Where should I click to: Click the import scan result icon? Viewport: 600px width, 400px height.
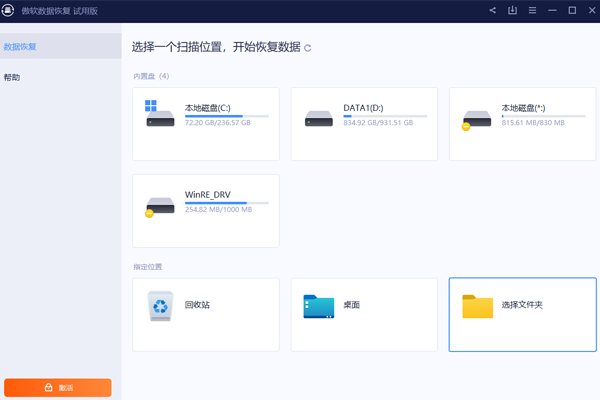pos(512,11)
